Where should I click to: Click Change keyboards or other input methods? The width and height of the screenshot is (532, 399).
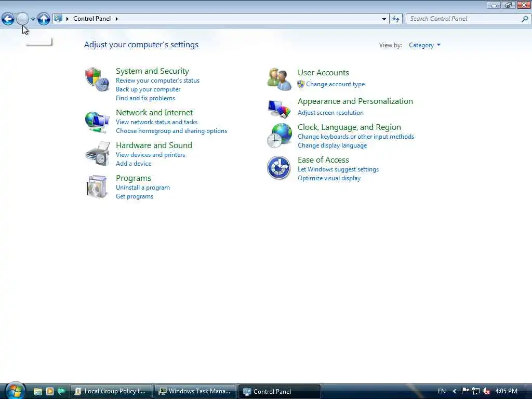click(x=355, y=137)
